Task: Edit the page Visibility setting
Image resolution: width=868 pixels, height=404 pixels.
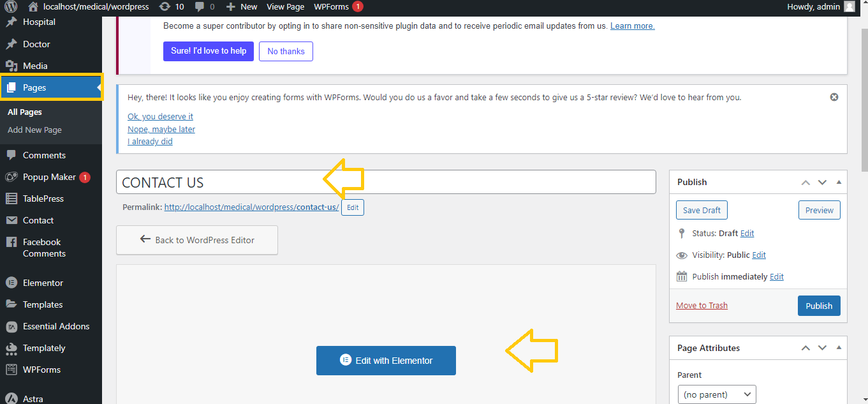Action: click(x=759, y=255)
